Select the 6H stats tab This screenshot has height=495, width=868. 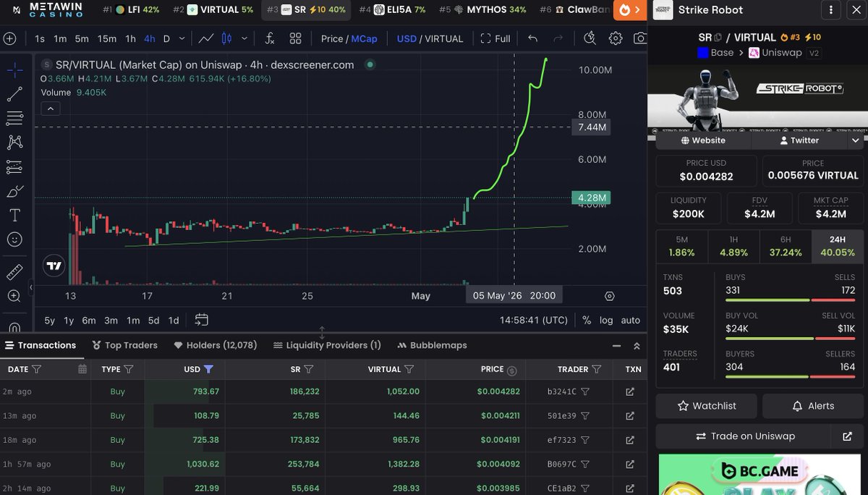[x=786, y=246]
